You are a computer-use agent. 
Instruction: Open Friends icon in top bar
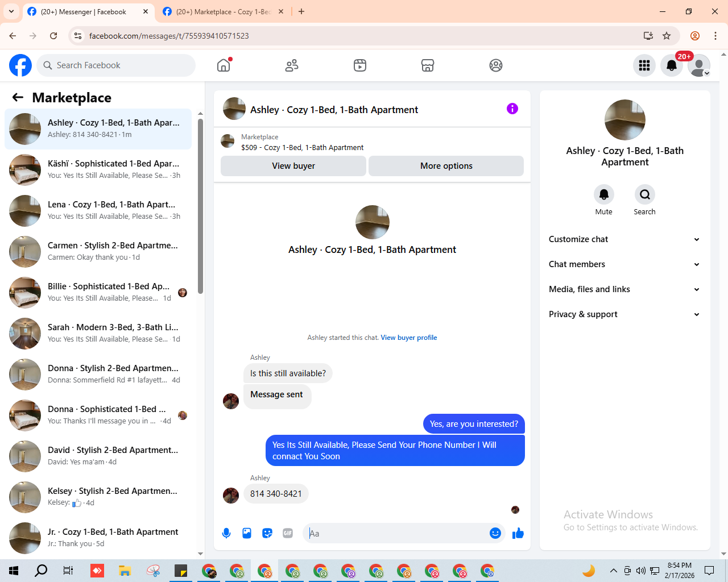click(292, 65)
